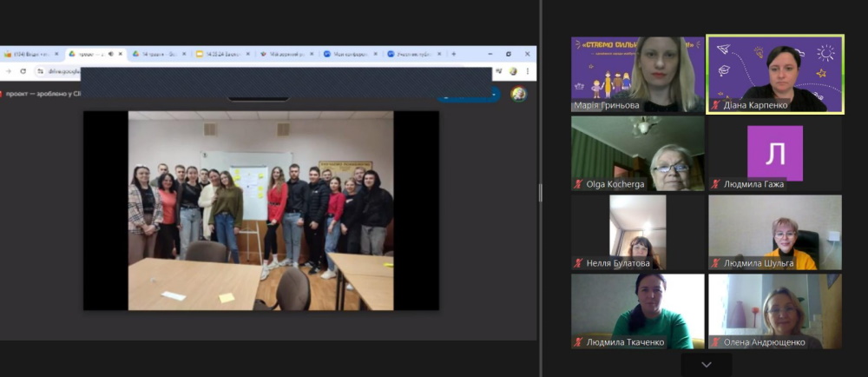Reload the page in the shared browser

[x=23, y=71]
